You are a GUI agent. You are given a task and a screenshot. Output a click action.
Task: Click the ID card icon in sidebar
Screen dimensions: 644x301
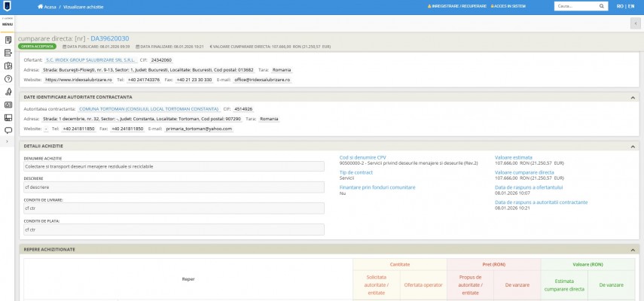coord(8,105)
